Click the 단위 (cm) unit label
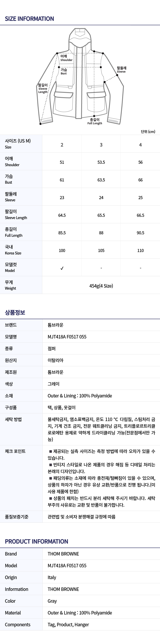 click(148, 131)
